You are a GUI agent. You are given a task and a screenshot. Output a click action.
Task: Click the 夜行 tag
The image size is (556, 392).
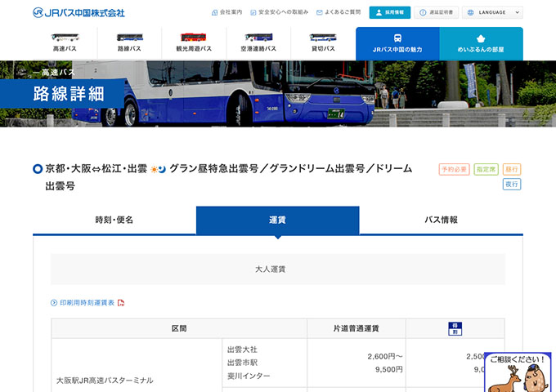coord(512,184)
